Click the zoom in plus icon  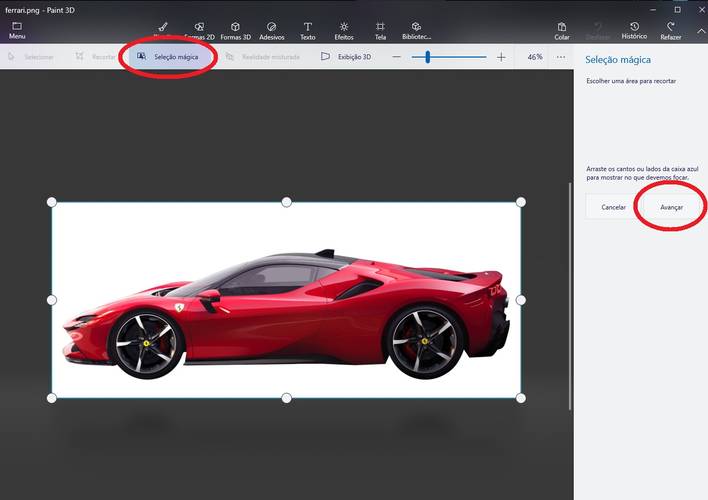[501, 57]
